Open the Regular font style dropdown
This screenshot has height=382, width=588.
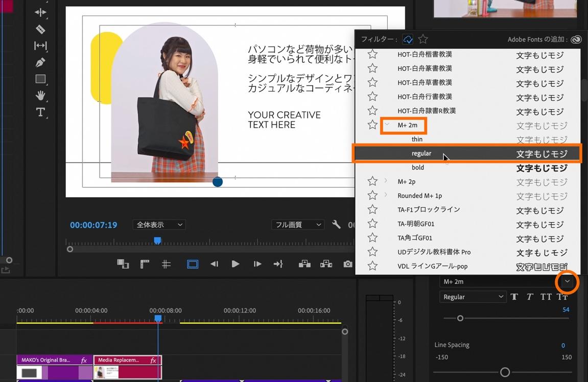point(473,297)
